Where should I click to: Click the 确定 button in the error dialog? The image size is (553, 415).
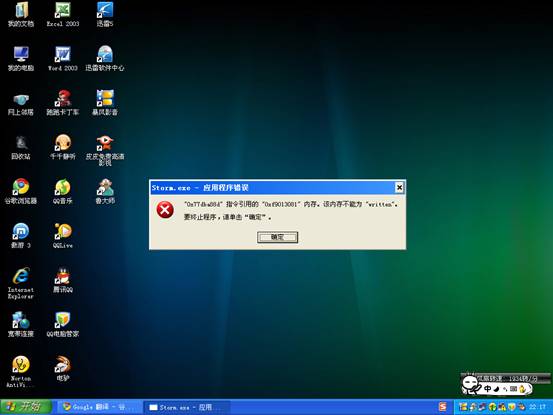[277, 237]
